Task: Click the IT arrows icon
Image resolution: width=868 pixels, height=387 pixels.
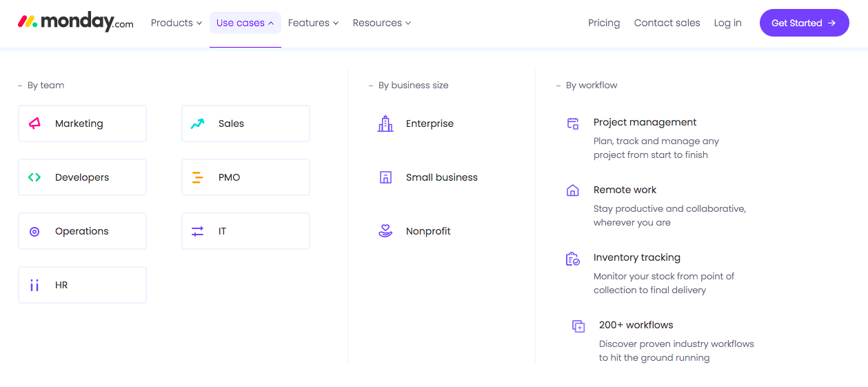Action: [x=198, y=232]
